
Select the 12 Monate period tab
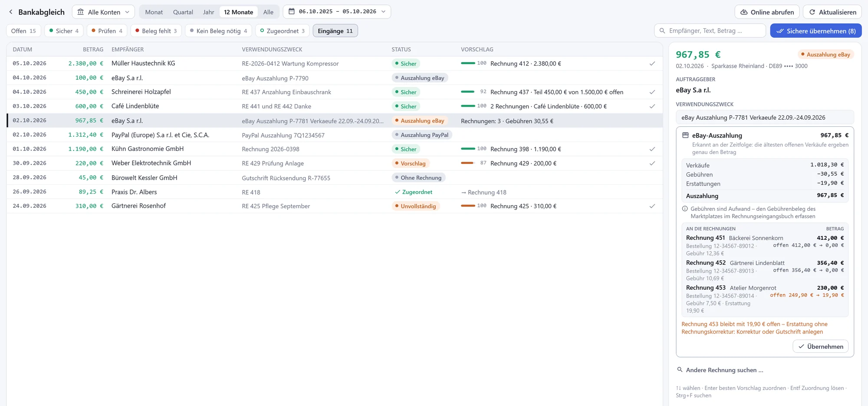tap(239, 12)
